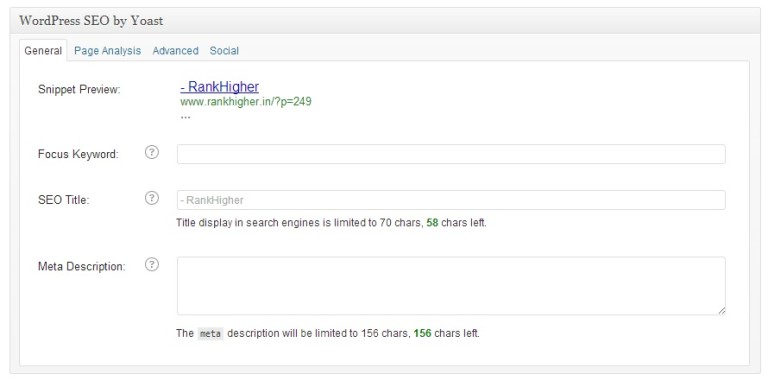Viewport: 768px width, 387px height.
Task: Click the 'Focus Keyword:' label
Action: coord(78,154)
